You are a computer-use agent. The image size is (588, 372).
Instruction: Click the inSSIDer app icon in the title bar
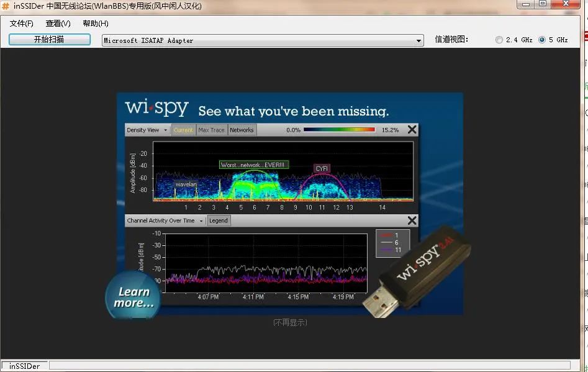[5, 6]
